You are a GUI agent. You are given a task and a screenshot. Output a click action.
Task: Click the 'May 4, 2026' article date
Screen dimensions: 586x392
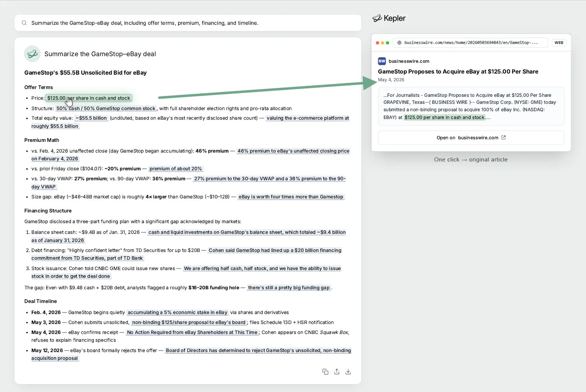click(391, 80)
